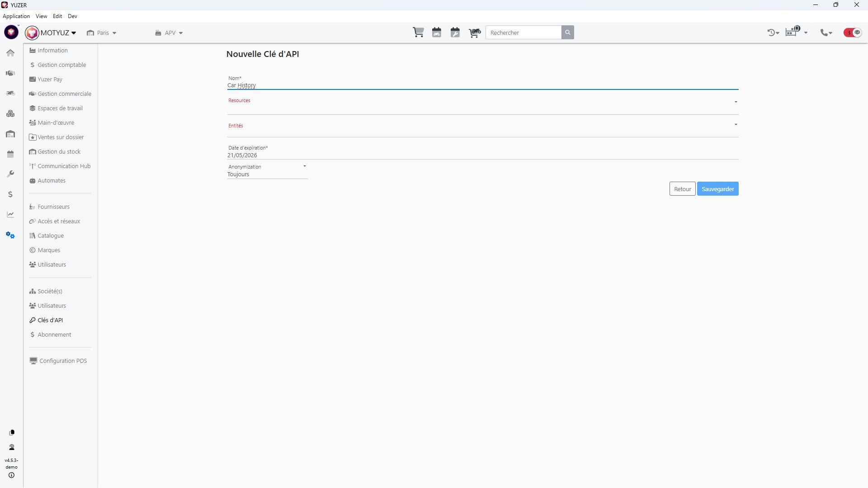The height and width of the screenshot is (488, 868).
Task: Click the search magnifier button
Action: [x=567, y=33]
